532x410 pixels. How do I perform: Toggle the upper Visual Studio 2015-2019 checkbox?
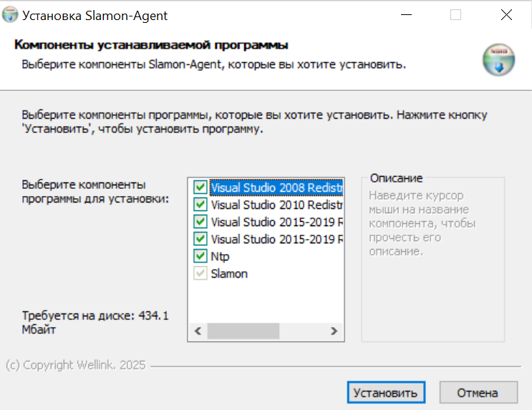pos(200,222)
